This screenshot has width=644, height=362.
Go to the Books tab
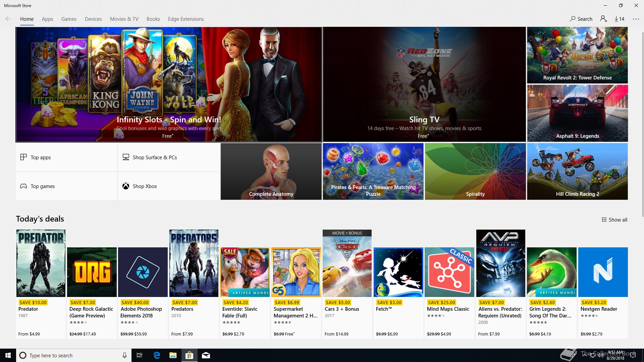click(x=153, y=19)
